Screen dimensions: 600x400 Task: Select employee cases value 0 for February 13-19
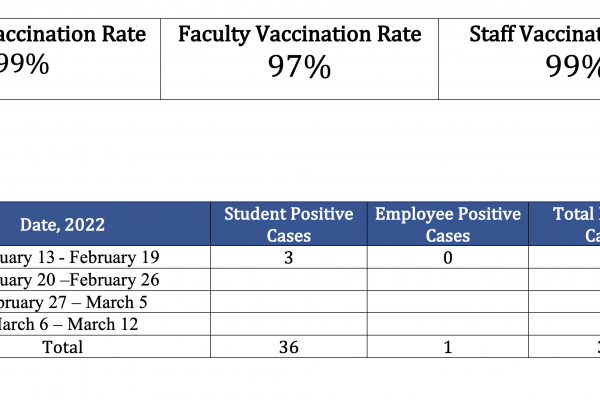coord(448,258)
